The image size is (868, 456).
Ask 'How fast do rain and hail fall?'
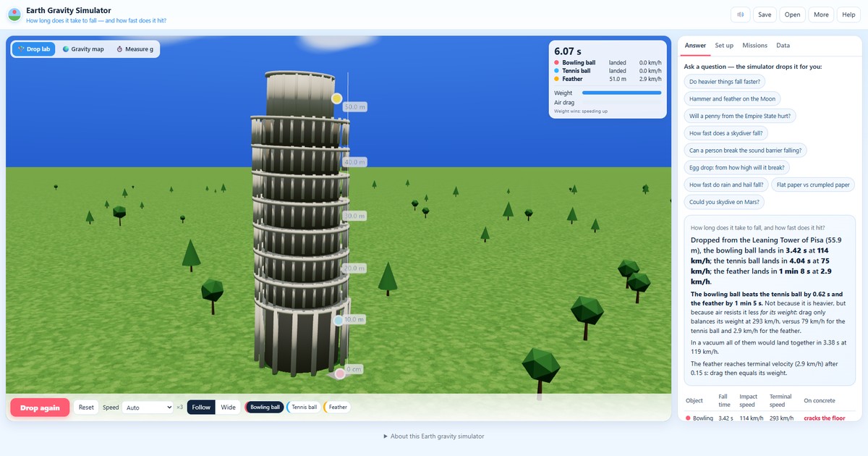(x=726, y=185)
